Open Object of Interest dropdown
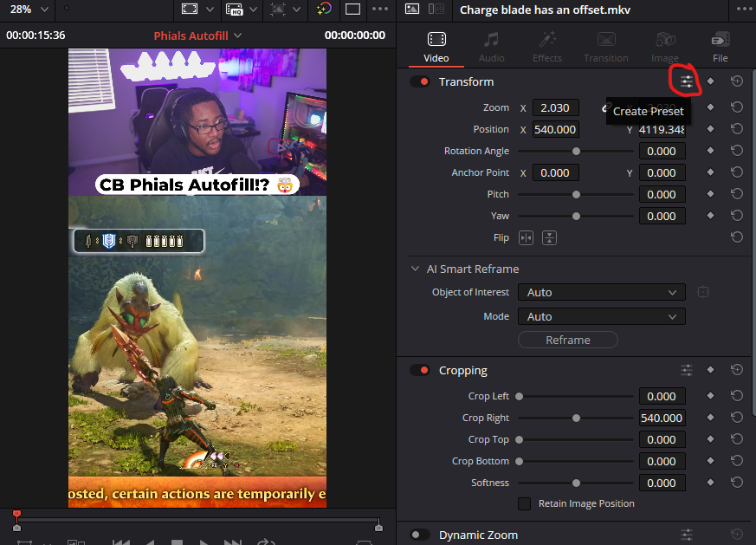The image size is (756, 545). (x=601, y=292)
